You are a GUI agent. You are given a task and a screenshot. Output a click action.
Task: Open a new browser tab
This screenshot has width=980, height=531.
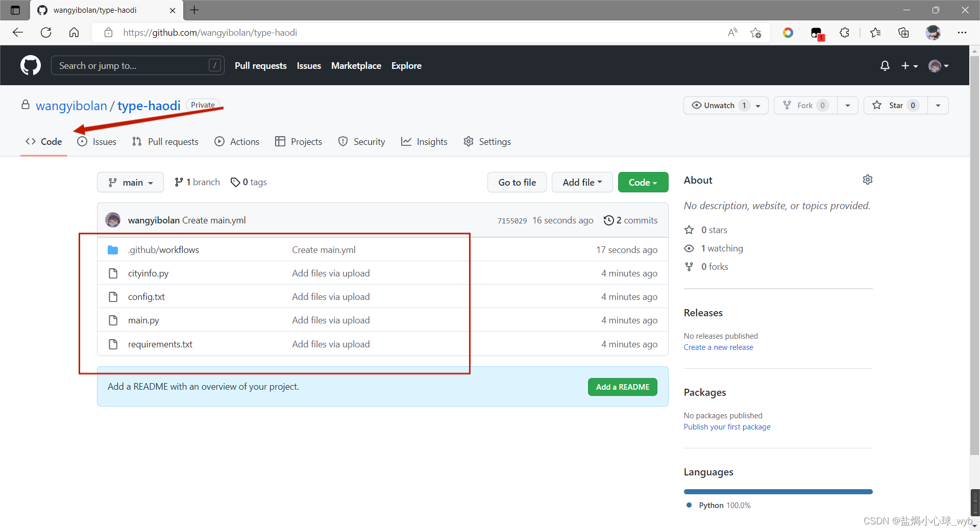click(194, 10)
